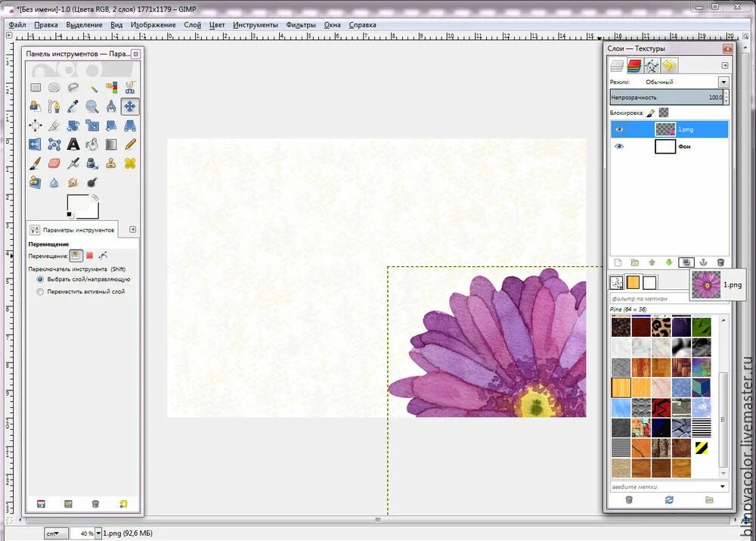Set move mode to path
This screenshot has width=756, height=541.
pos(103,256)
